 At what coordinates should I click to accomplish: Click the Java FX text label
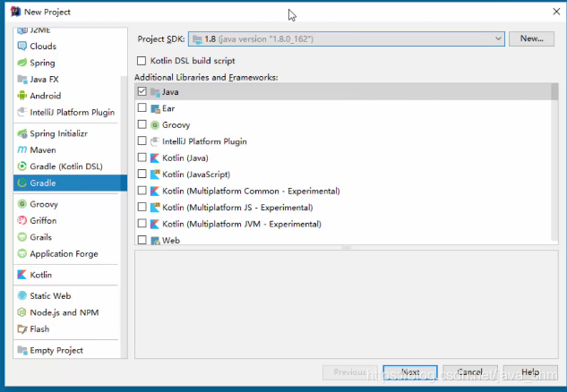click(x=44, y=79)
